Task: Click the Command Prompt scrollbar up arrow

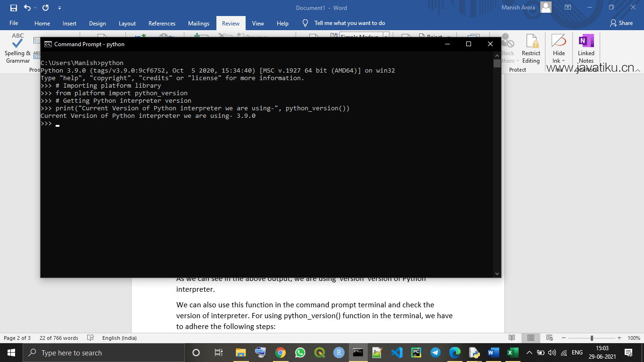Action: pos(497,56)
